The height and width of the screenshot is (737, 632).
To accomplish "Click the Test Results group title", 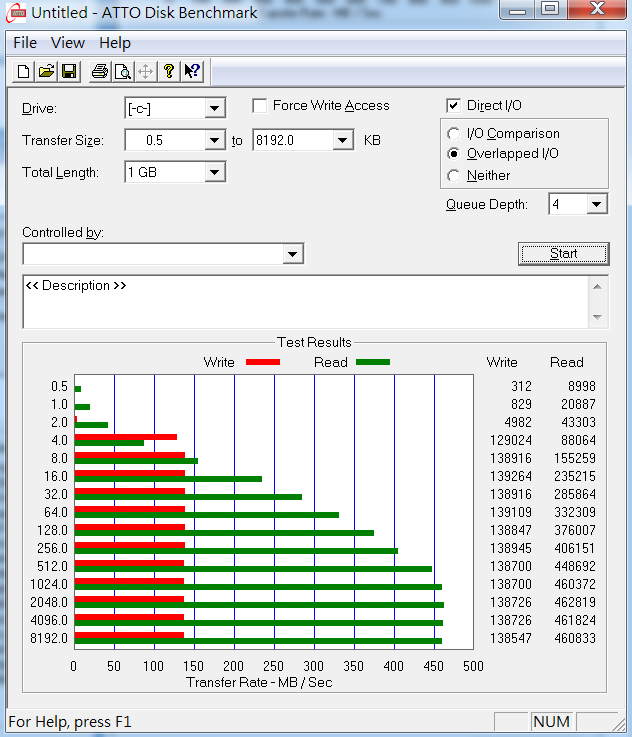I will coord(314,342).
